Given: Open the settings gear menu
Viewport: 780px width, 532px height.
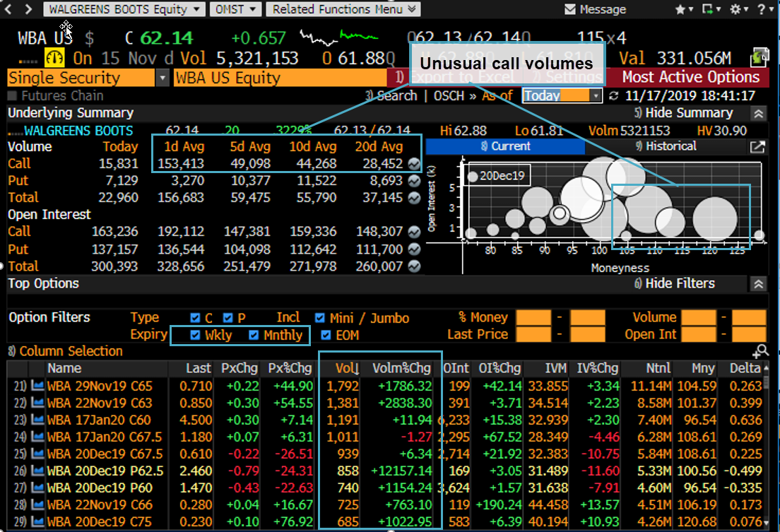Looking at the screenshot, I should [739, 9].
